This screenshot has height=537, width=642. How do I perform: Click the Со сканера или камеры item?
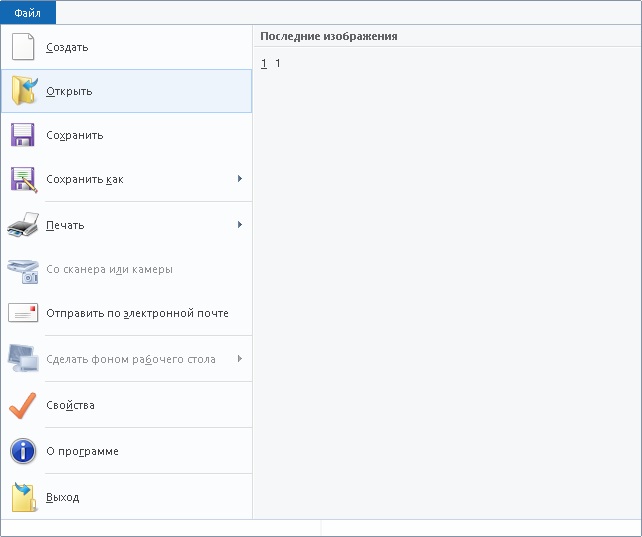[x=110, y=269]
